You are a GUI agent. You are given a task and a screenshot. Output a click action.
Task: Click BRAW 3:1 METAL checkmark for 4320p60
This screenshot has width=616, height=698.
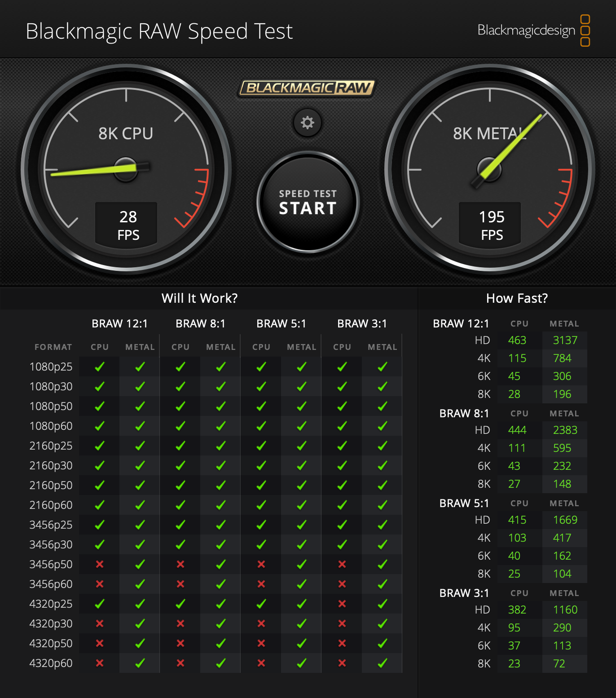(x=383, y=663)
